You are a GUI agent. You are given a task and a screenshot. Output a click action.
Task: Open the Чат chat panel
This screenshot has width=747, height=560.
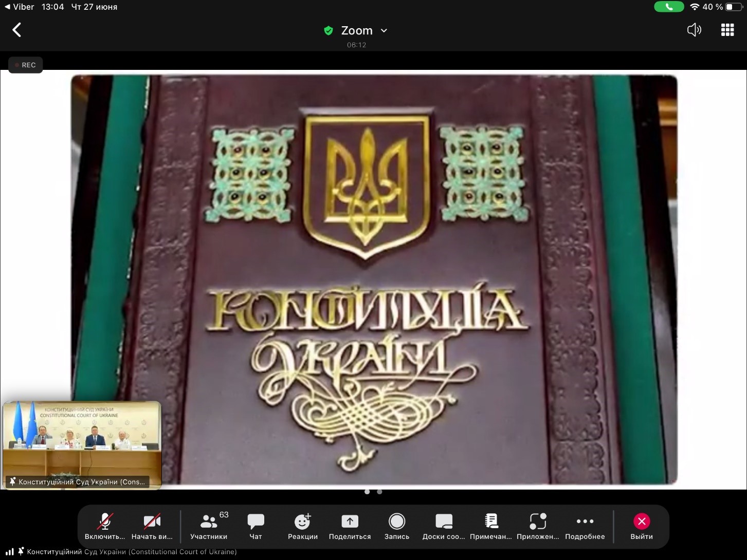[256, 527]
